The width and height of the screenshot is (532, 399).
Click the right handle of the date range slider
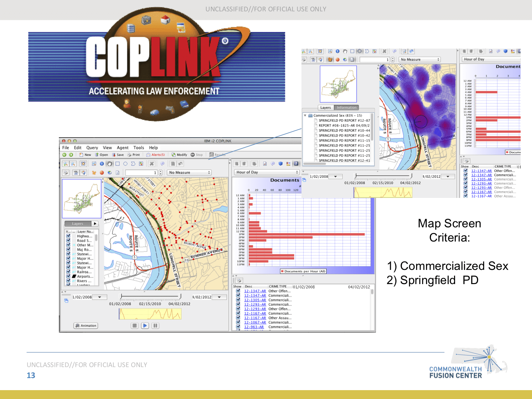click(181, 297)
